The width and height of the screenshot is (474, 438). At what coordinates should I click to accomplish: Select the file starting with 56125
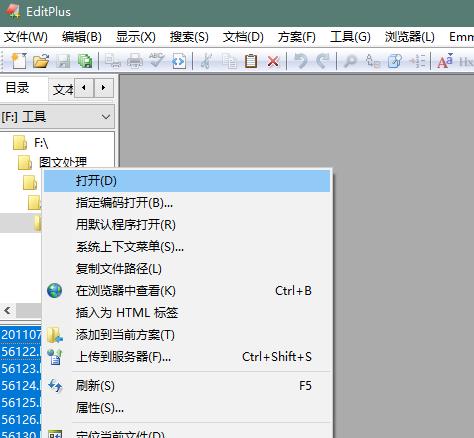(x=21, y=403)
